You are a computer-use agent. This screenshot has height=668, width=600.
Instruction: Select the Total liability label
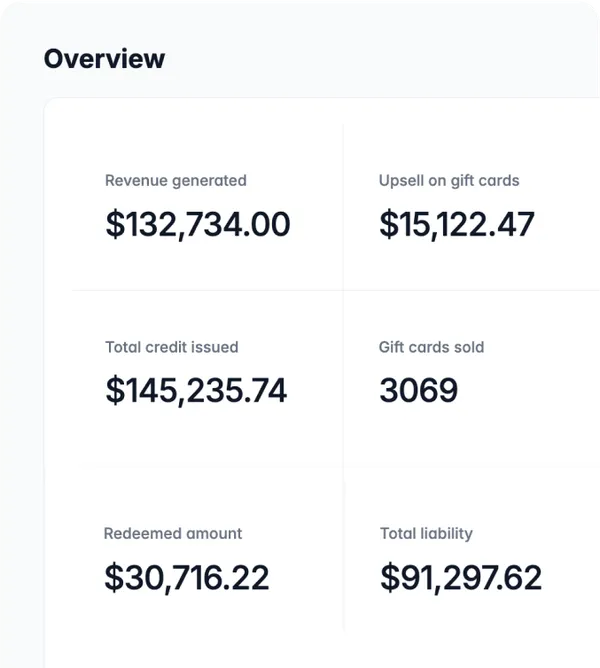click(x=426, y=533)
